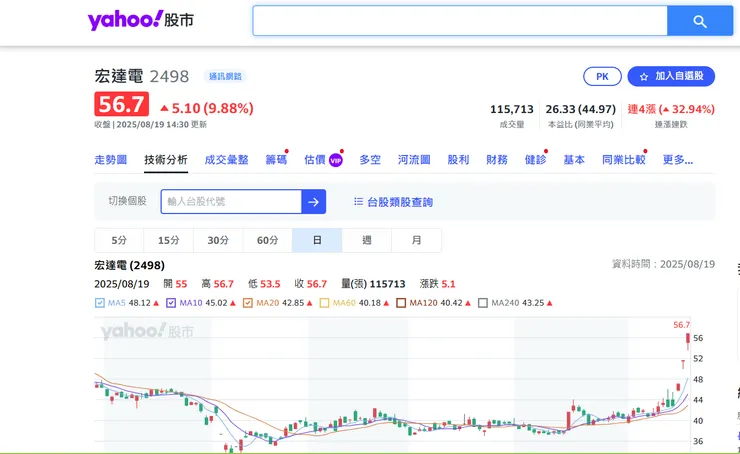Image resolution: width=740 pixels, height=454 pixels.
Task: Open the 估價 tab
Action: point(315,160)
